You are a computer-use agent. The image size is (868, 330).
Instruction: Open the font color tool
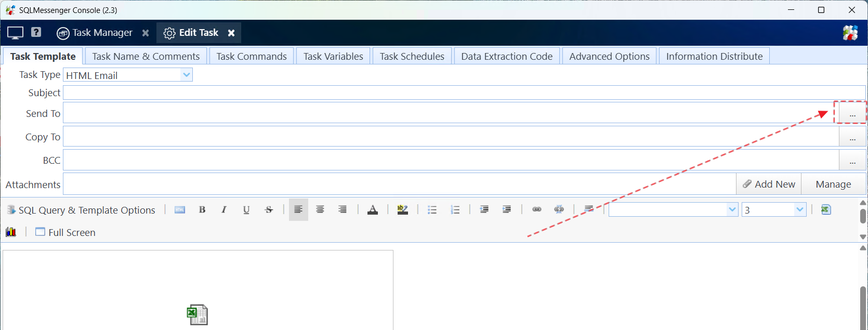pos(373,209)
